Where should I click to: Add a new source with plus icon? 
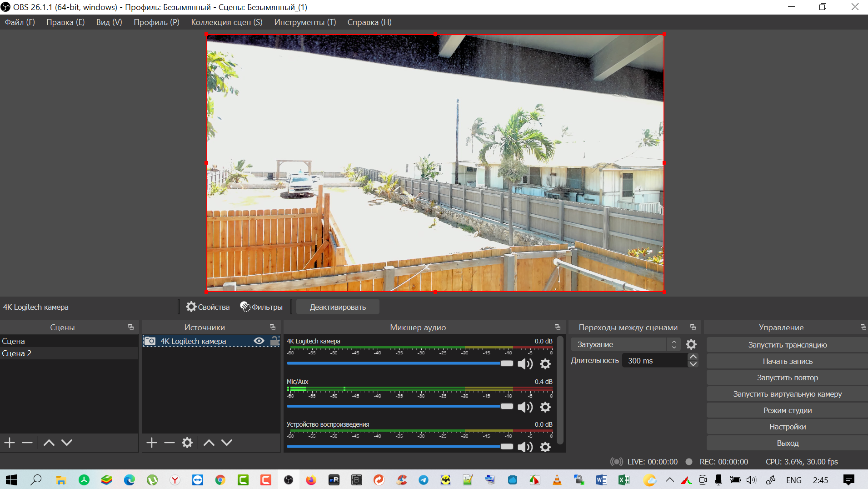(x=152, y=443)
